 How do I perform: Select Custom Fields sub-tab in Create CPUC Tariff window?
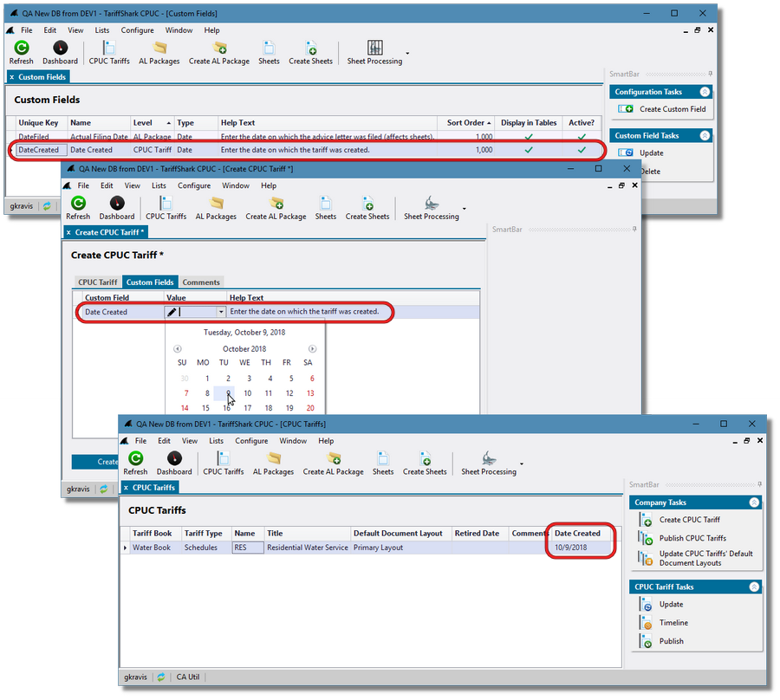[x=150, y=282]
